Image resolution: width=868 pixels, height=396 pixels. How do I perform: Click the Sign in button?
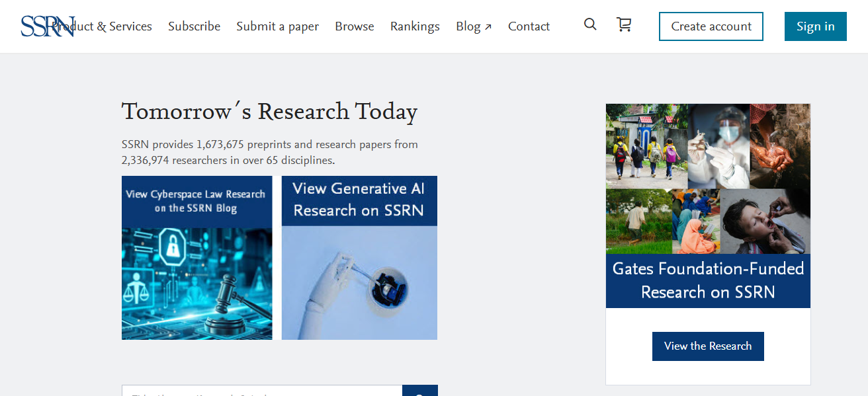click(816, 26)
